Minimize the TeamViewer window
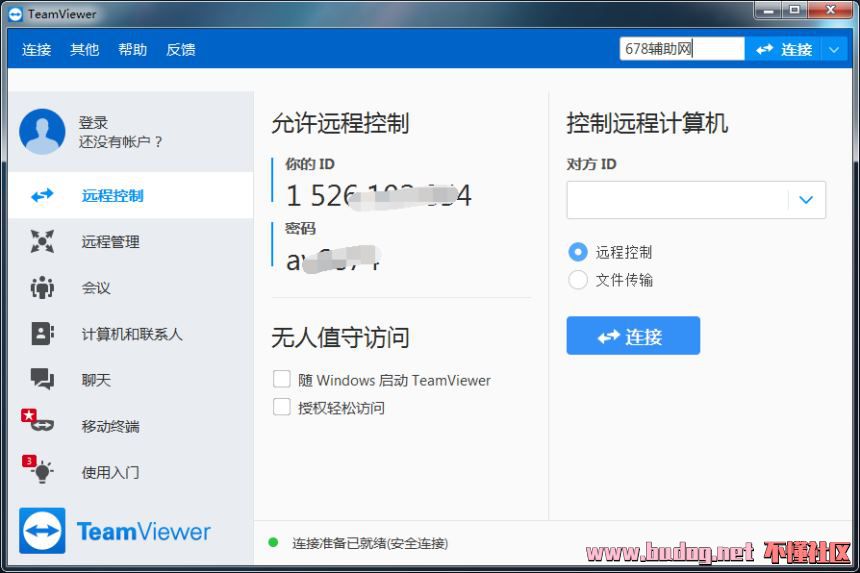The width and height of the screenshot is (860, 573). click(768, 10)
